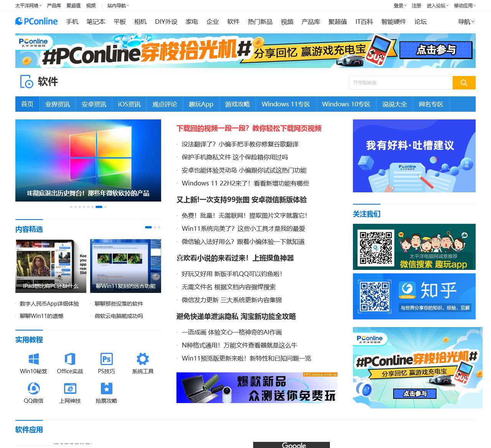Image resolution: width=491 pixels, height=448 pixels.
Task: Open the Windows 10专区 tab
Action: [x=346, y=104]
